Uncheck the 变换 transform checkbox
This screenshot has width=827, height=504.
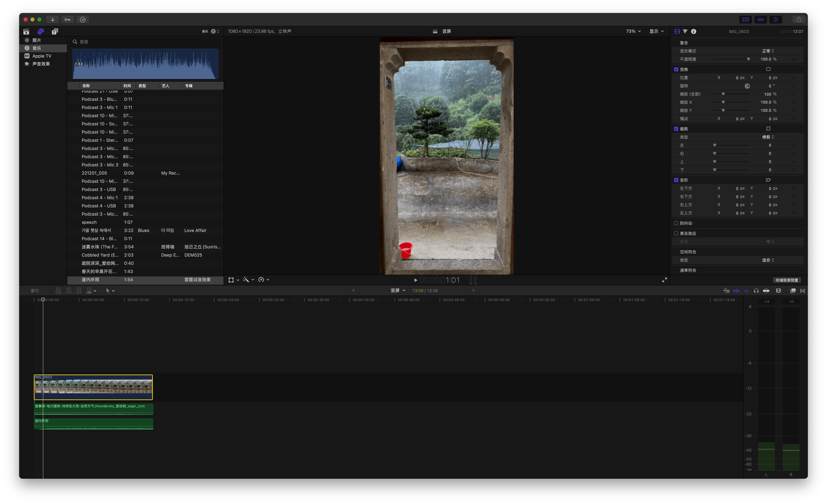[x=676, y=70]
